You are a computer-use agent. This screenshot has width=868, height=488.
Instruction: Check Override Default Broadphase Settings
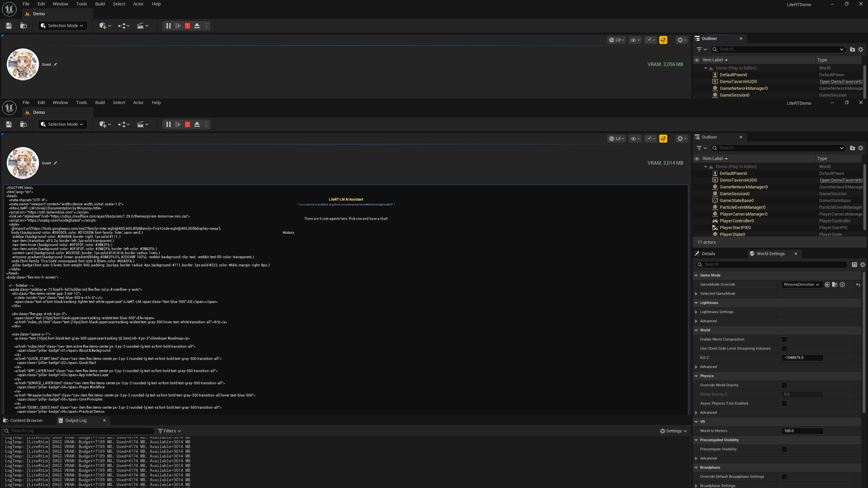tap(784, 477)
